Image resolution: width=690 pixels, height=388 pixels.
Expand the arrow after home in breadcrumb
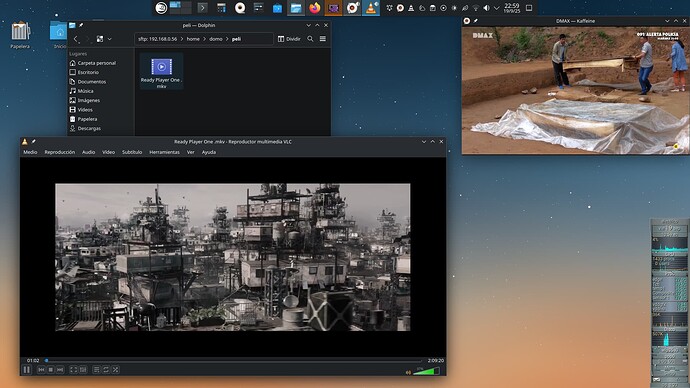click(204, 39)
